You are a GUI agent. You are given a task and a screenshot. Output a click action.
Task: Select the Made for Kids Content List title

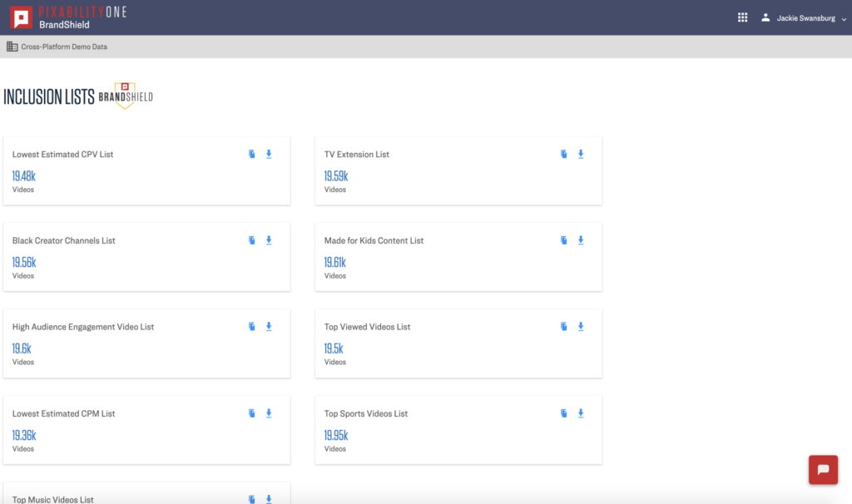coord(374,240)
